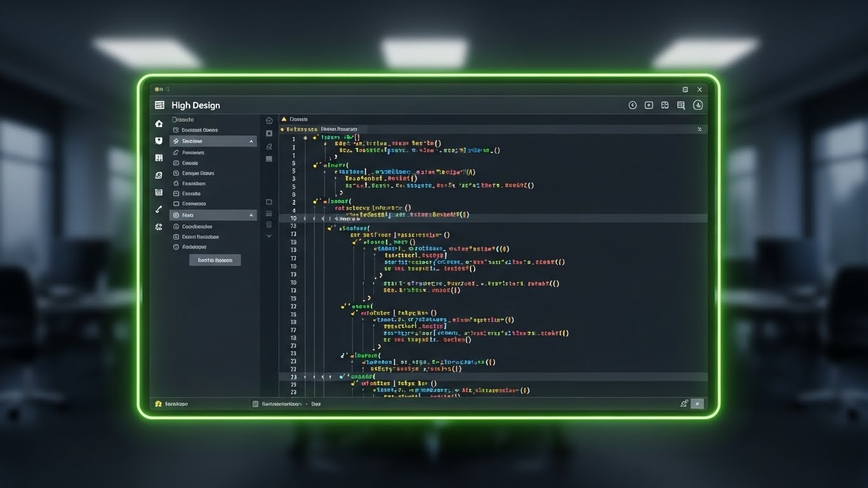Select the pen icon on the left rail
Screen dimensions: 868x488
[158, 210]
